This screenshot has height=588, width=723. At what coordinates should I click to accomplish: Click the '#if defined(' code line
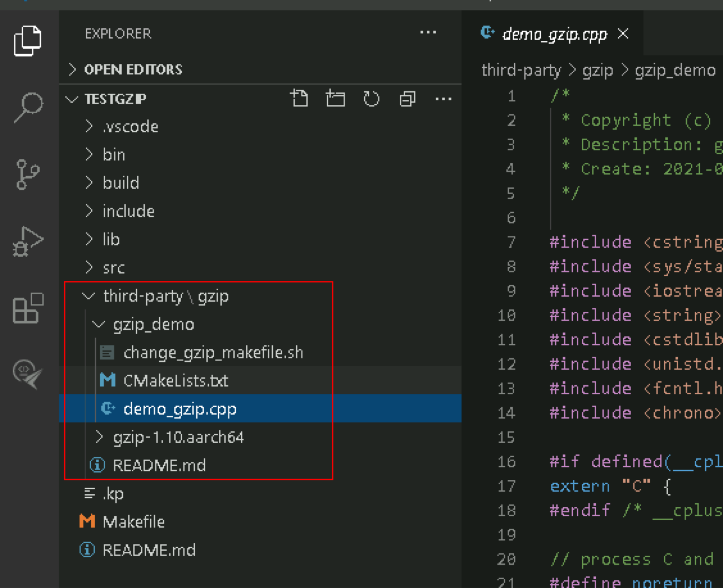[x=636, y=462]
